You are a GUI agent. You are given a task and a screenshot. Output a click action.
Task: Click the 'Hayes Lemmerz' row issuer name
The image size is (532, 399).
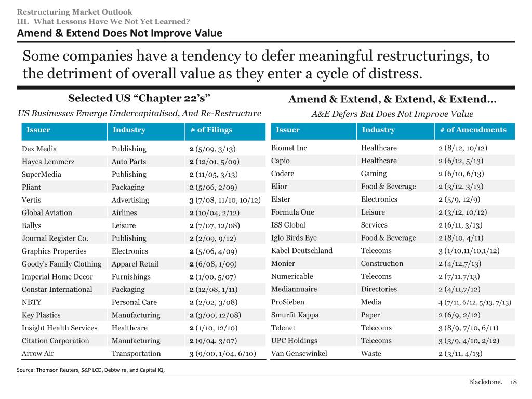pyautogui.click(x=48, y=162)
